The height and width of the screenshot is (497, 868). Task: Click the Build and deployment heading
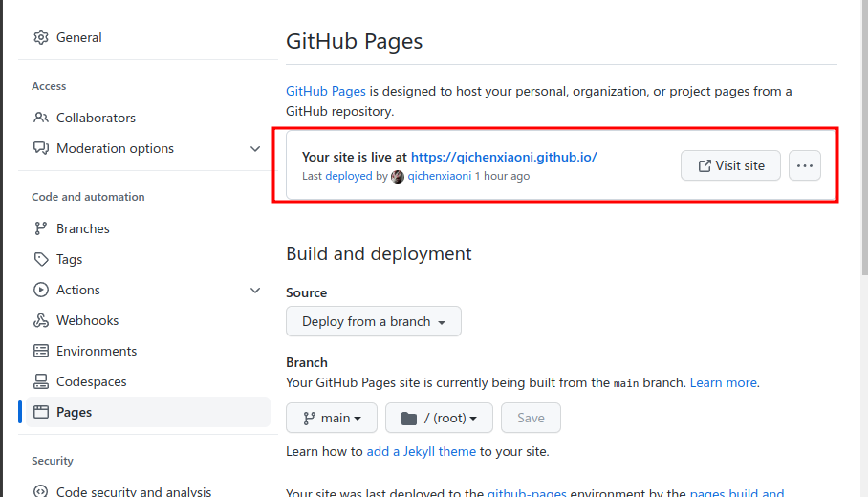tap(379, 253)
